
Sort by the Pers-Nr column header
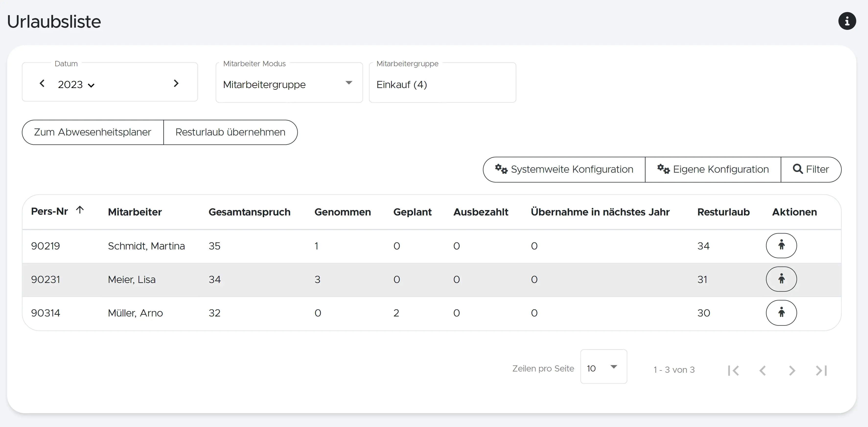pyautogui.click(x=50, y=212)
